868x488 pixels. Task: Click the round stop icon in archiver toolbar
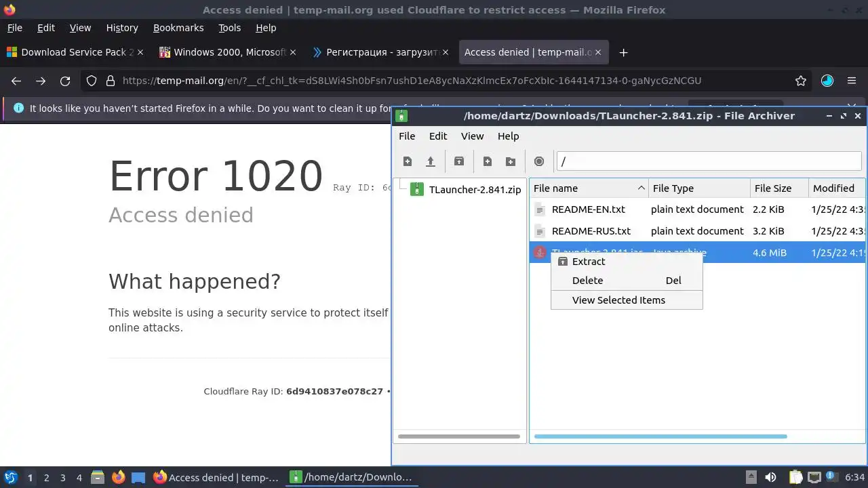click(x=539, y=161)
